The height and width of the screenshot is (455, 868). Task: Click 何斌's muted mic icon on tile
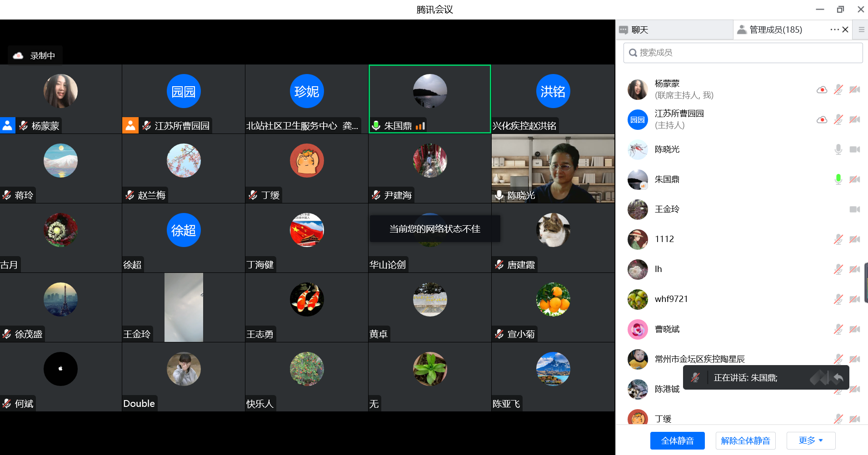[x=7, y=404]
